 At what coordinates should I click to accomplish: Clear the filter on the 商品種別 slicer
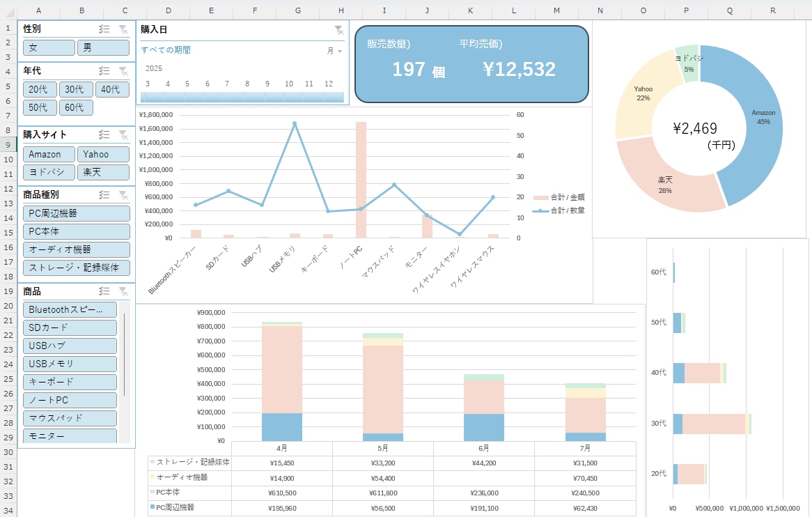point(123,195)
